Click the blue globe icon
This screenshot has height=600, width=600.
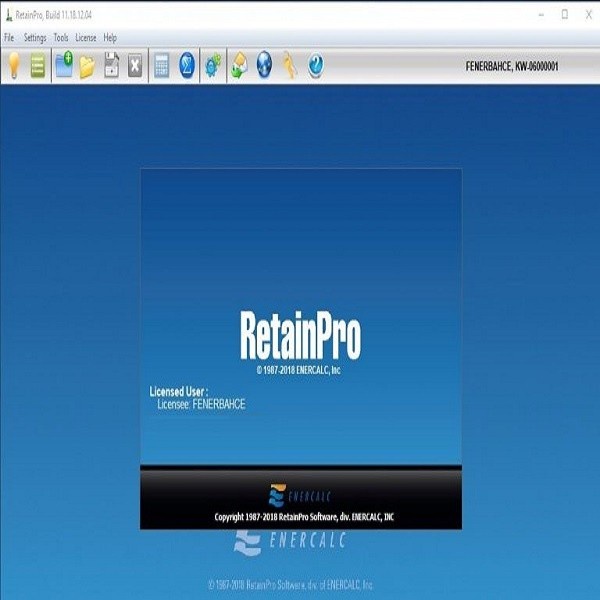[264, 65]
